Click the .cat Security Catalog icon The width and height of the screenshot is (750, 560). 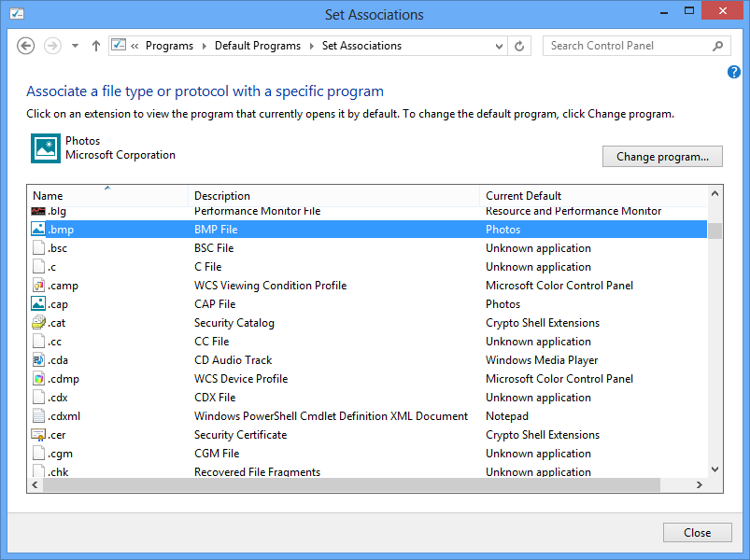[x=38, y=323]
